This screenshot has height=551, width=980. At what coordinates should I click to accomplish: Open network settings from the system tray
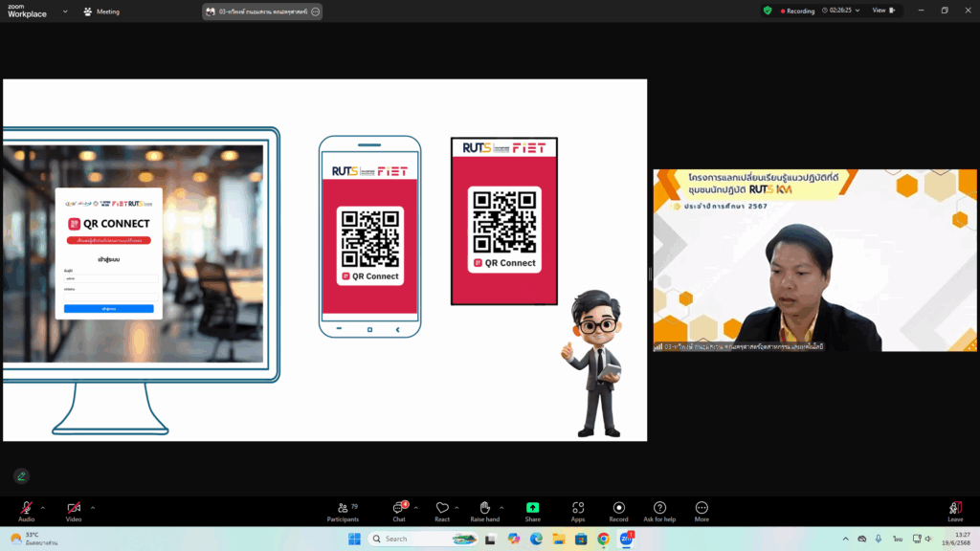click(917, 540)
